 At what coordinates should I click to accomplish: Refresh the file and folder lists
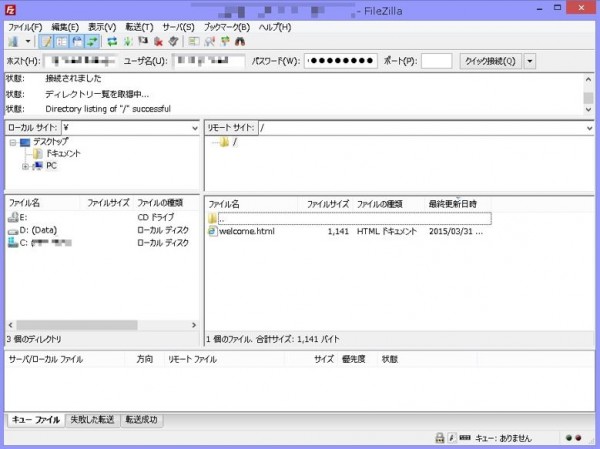click(x=112, y=41)
